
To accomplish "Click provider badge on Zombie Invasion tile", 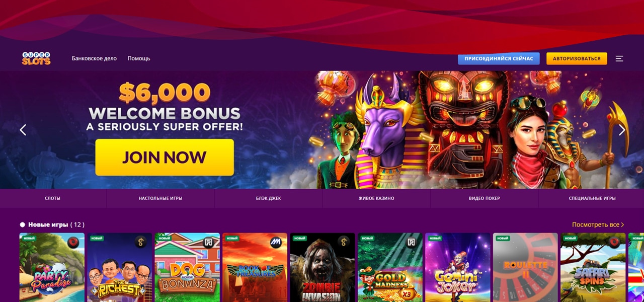I will point(344,242).
